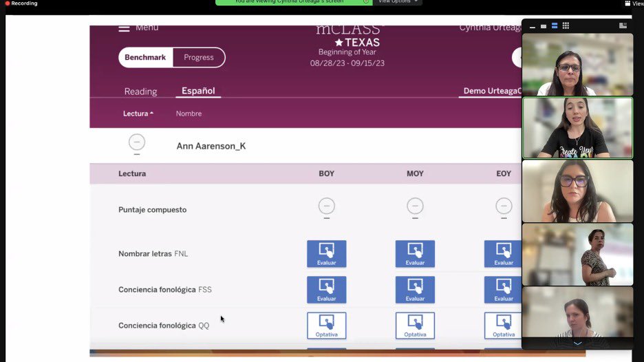Open the View Options dropdown in Zoom
644x362 pixels.
click(x=397, y=2)
